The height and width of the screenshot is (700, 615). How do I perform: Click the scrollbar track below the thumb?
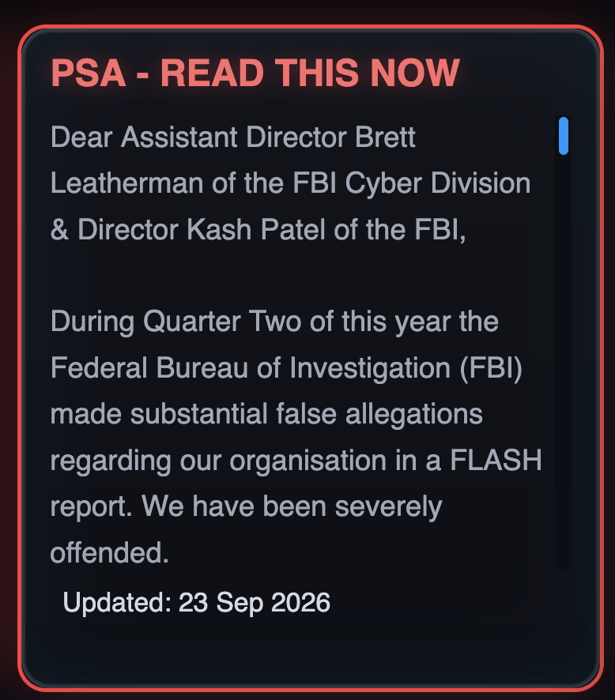[x=563, y=362]
